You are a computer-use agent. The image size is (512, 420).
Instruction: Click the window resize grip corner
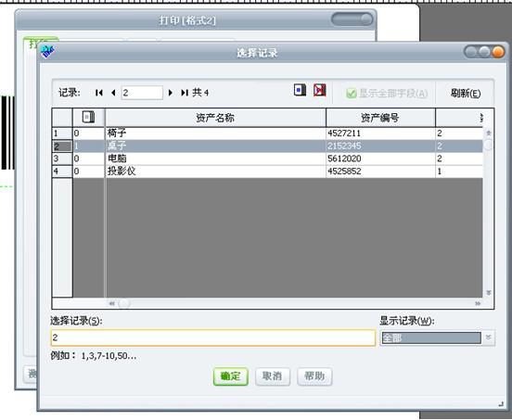tap(501, 404)
